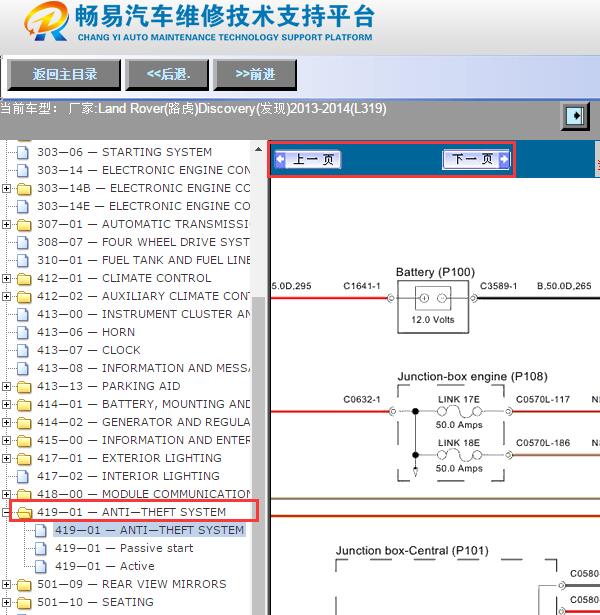Click the 501-10 Seating folder icon
This screenshot has height=615, width=600.
point(24,603)
